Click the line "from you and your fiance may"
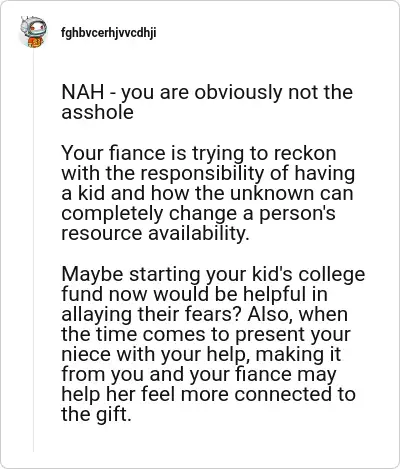The image size is (400, 469). pos(199,374)
